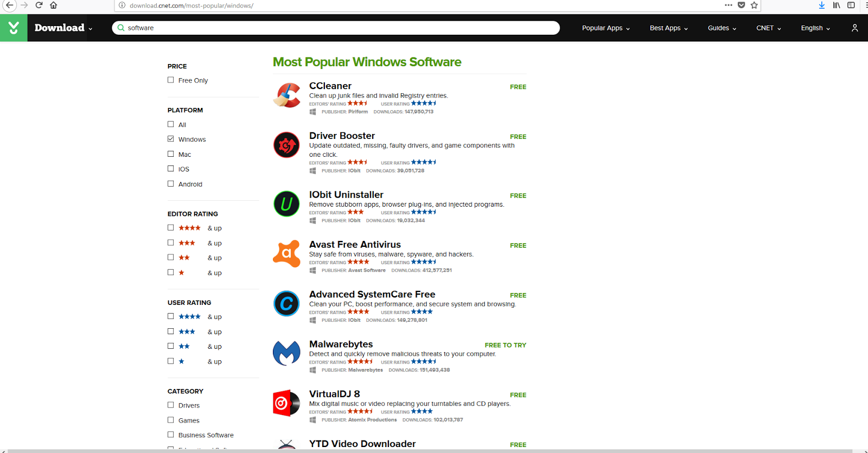Click the browser back arrow
The width and height of the screenshot is (868, 453).
[x=9, y=5]
